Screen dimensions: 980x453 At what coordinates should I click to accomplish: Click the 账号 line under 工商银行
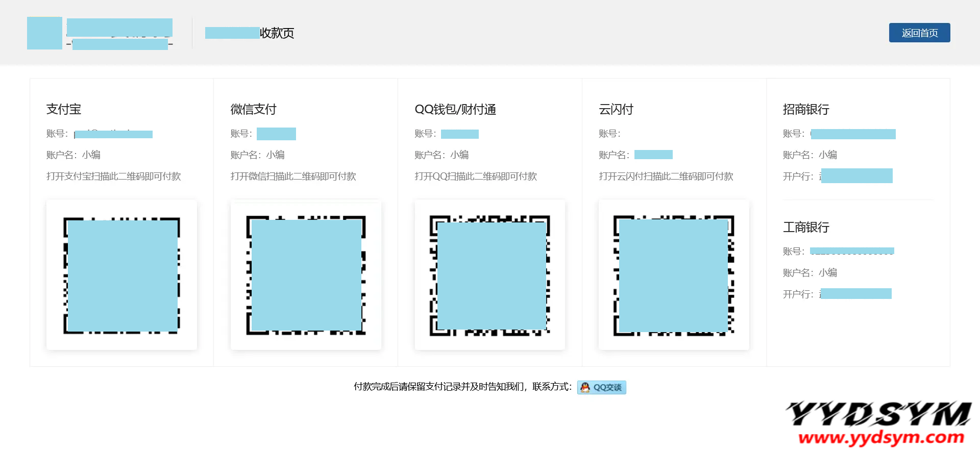pos(839,251)
